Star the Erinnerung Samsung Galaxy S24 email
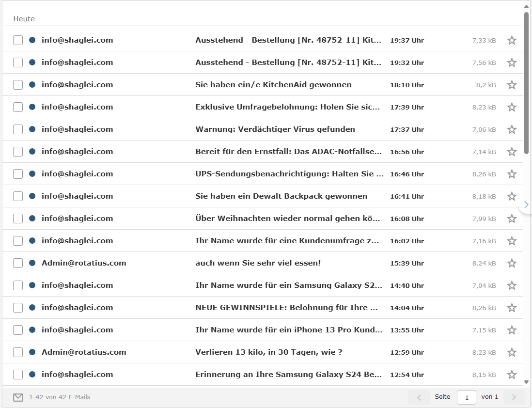The width and height of the screenshot is (532, 408). [512, 375]
